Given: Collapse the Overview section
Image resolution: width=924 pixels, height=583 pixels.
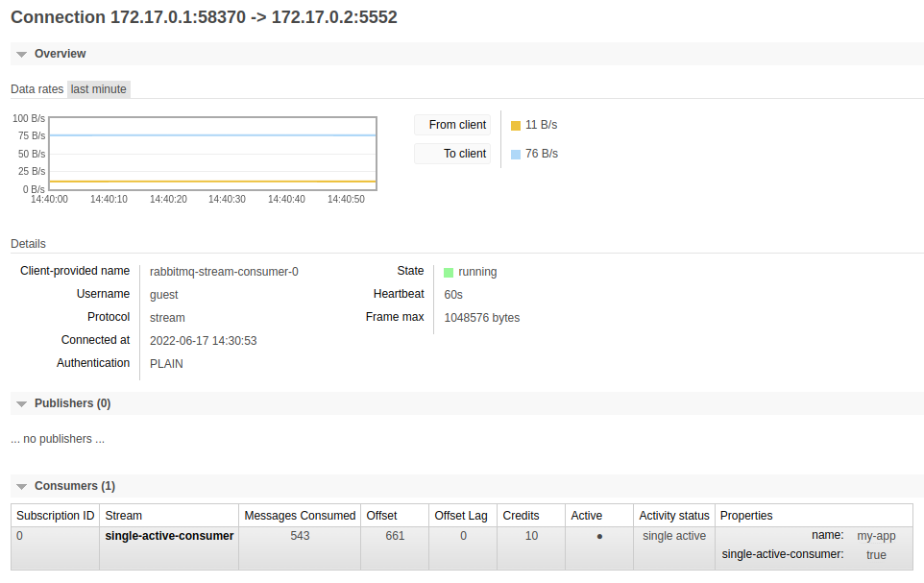Looking at the screenshot, I should click(x=60, y=54).
